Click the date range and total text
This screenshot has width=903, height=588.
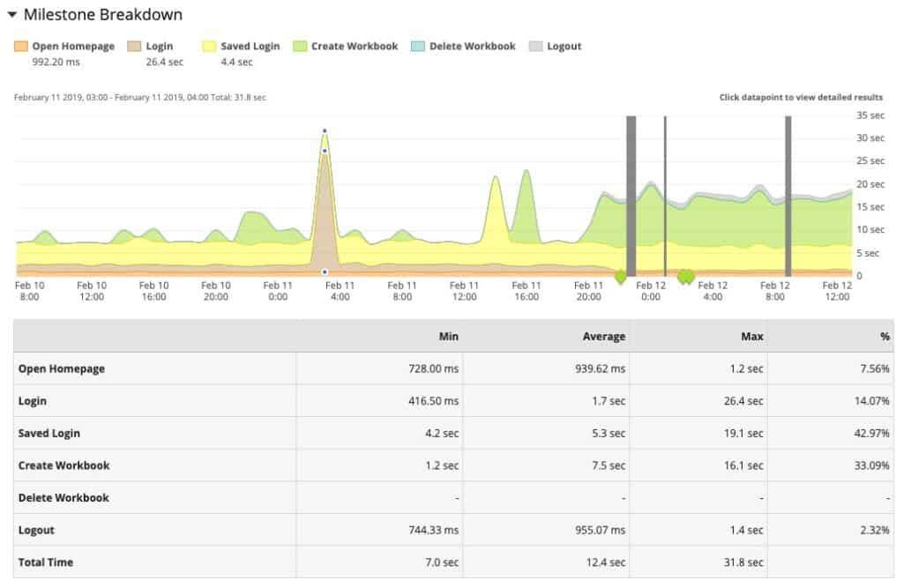(140, 97)
